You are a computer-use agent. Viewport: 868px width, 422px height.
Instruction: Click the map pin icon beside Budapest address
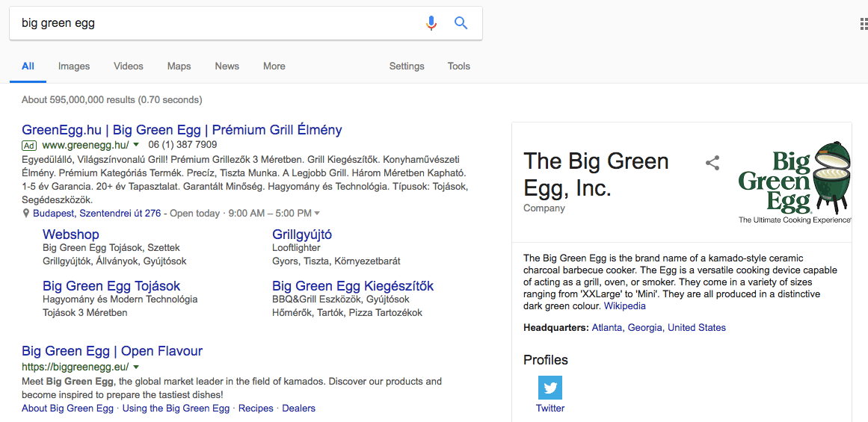click(x=26, y=213)
